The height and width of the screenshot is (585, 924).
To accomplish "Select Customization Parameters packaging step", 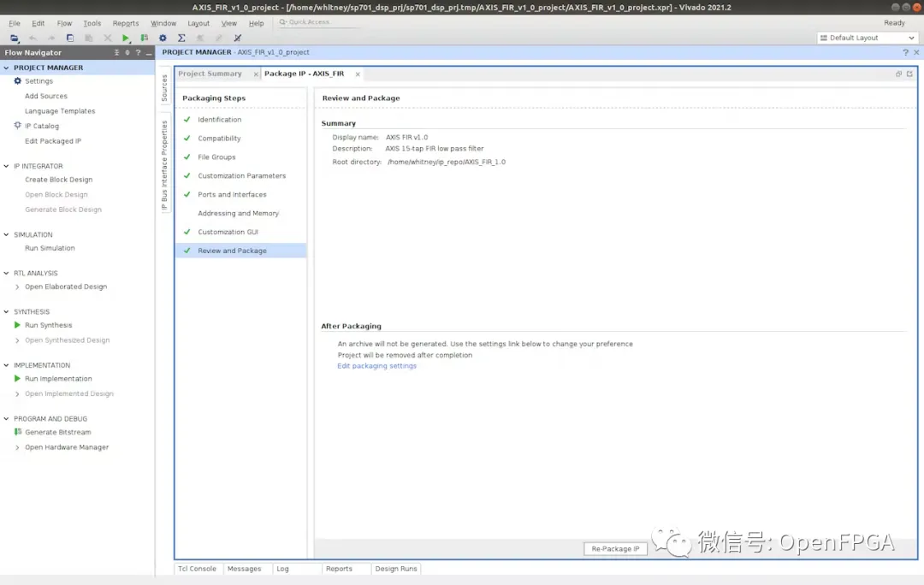I will [240, 175].
